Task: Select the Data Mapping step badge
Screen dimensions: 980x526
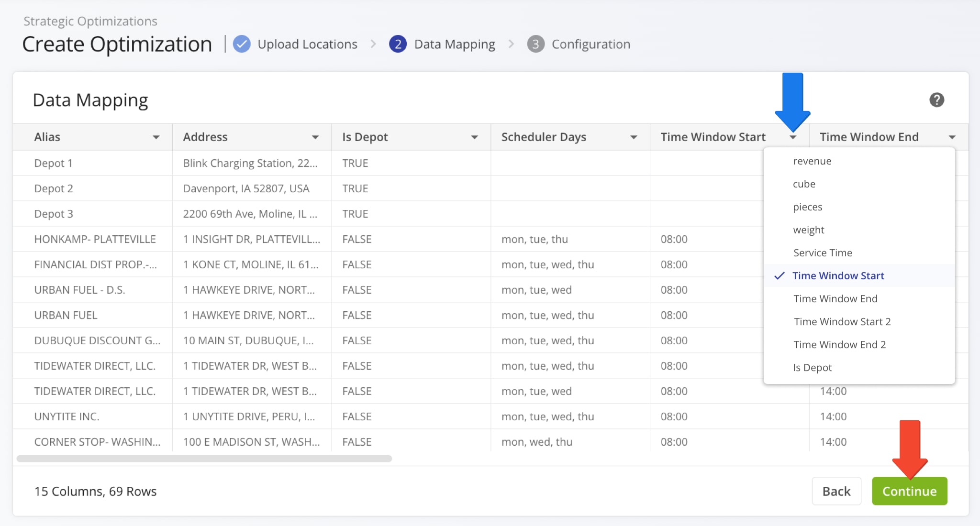Action: tap(398, 44)
